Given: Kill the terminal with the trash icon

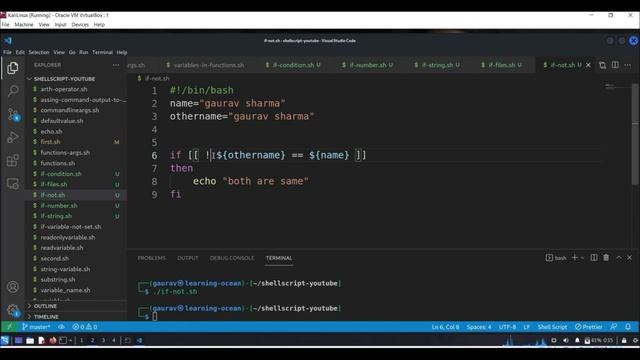Looking at the screenshot, I should click(x=606, y=258).
